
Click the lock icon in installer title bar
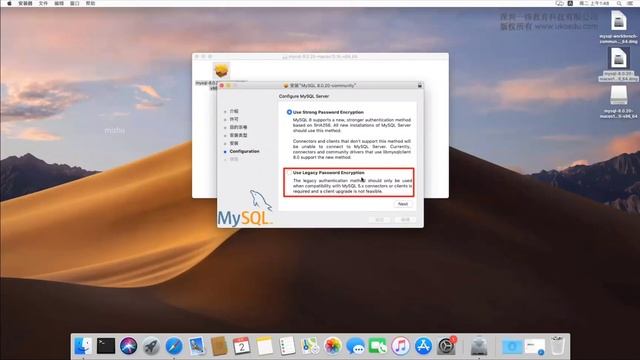point(419,86)
